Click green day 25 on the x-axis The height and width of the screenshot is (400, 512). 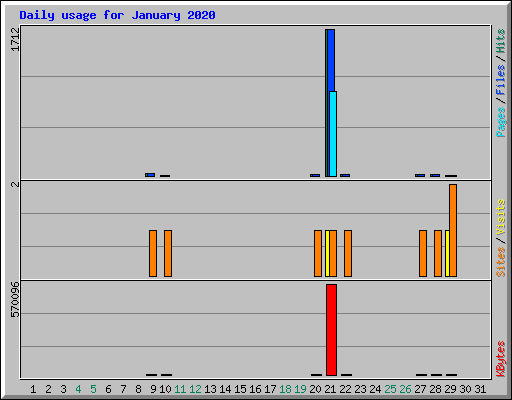coord(390,389)
